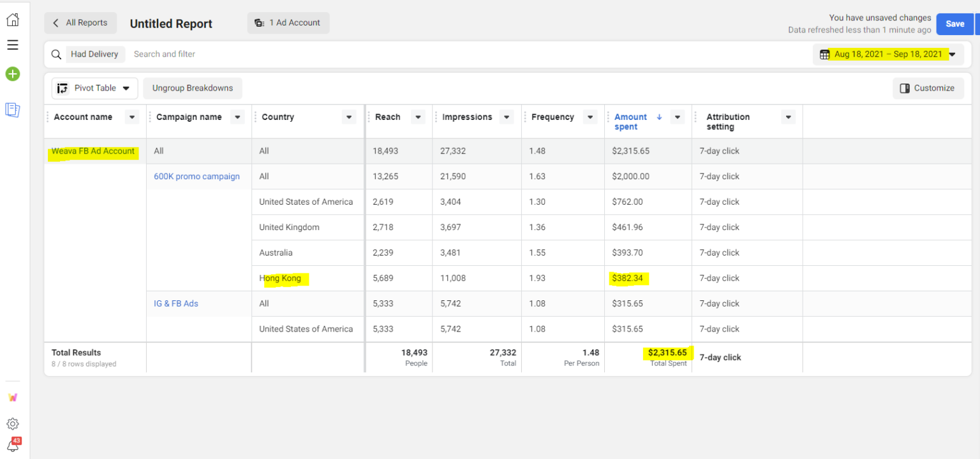This screenshot has width=980, height=459.
Task: Expand the Impressions column options
Action: pos(507,117)
